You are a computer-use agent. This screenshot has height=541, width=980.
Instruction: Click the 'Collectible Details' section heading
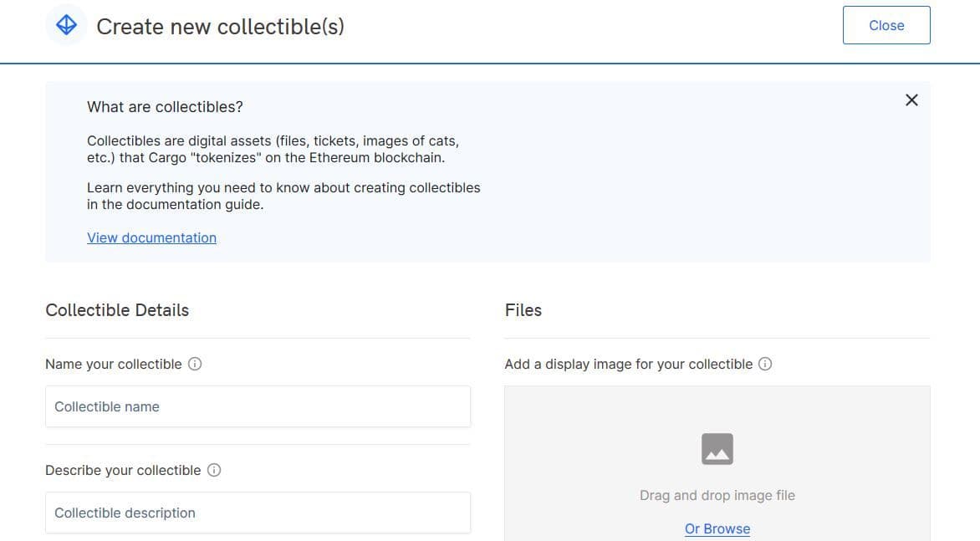tap(117, 310)
